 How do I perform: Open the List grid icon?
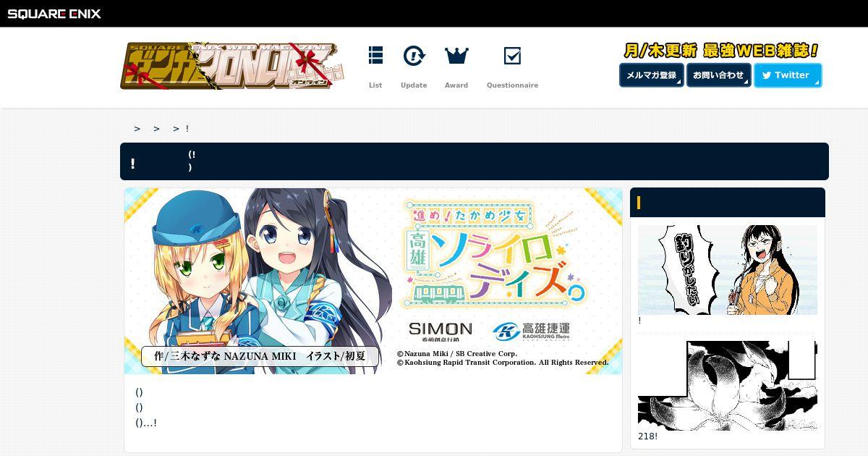pyautogui.click(x=375, y=55)
